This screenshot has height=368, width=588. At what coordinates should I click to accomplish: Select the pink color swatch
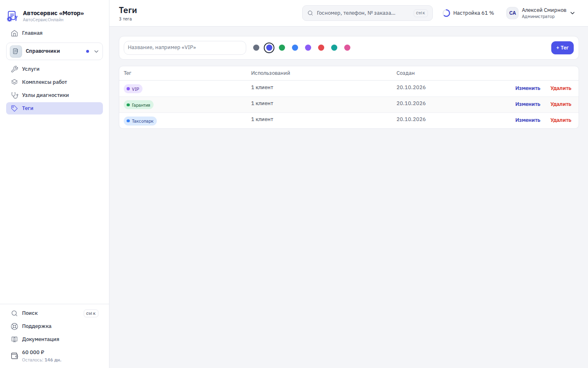tap(347, 48)
